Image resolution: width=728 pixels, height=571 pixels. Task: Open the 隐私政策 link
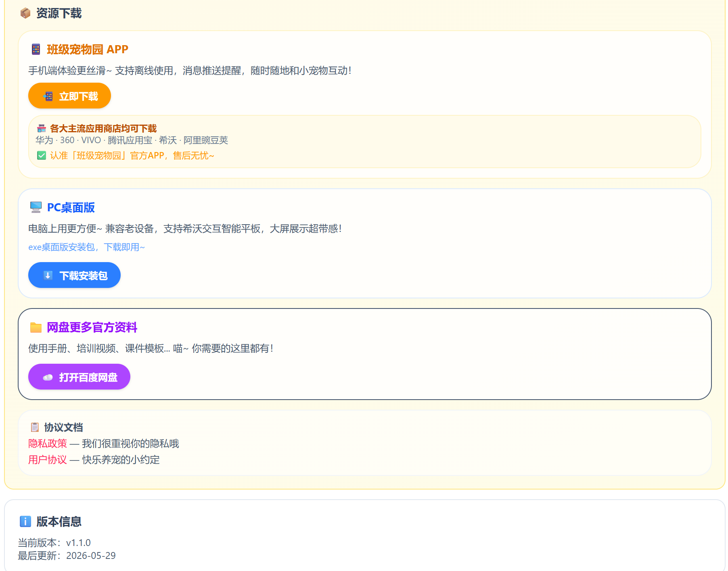tap(48, 444)
